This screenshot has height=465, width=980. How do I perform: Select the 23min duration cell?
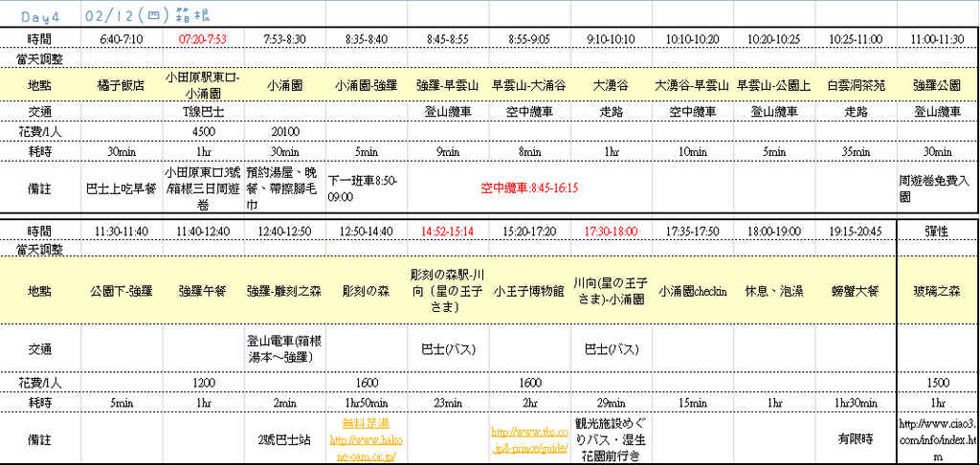448,403
